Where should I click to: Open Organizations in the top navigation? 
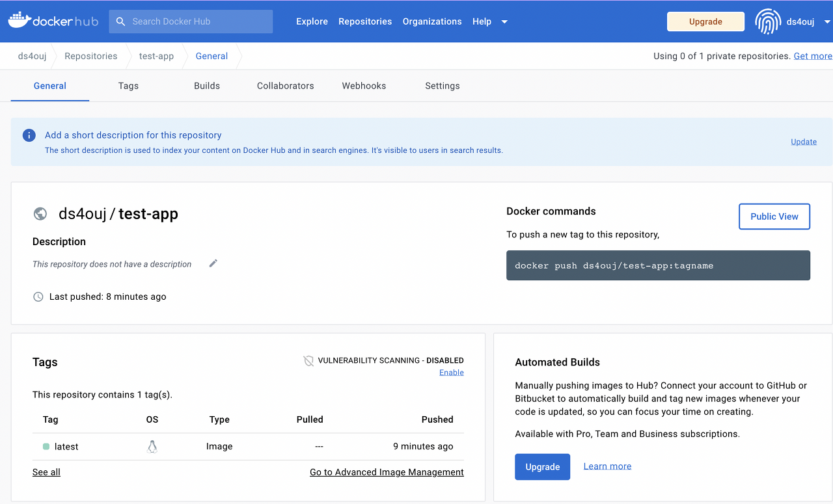point(432,21)
